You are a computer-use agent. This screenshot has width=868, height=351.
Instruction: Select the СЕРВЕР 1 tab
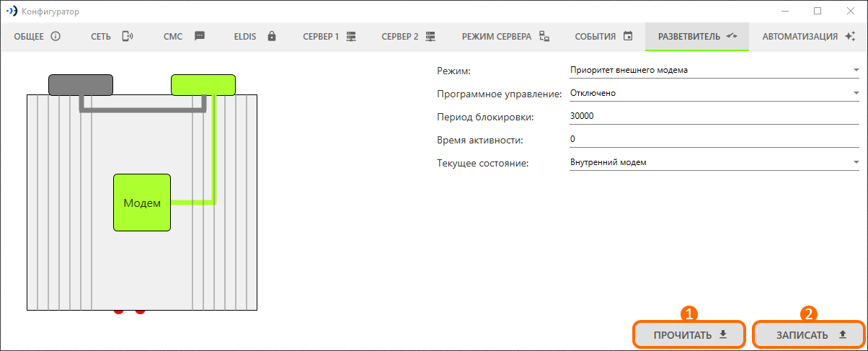329,36
